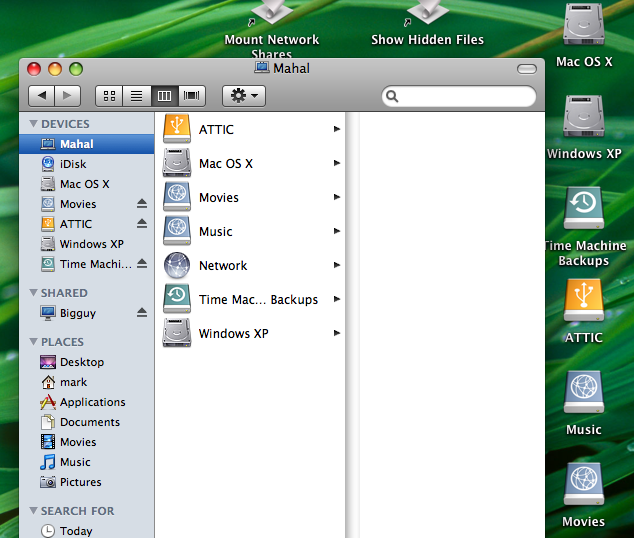Viewport: 634px width, 538px height.
Task: Select the Windows XP row text in column
Action: 234,333
